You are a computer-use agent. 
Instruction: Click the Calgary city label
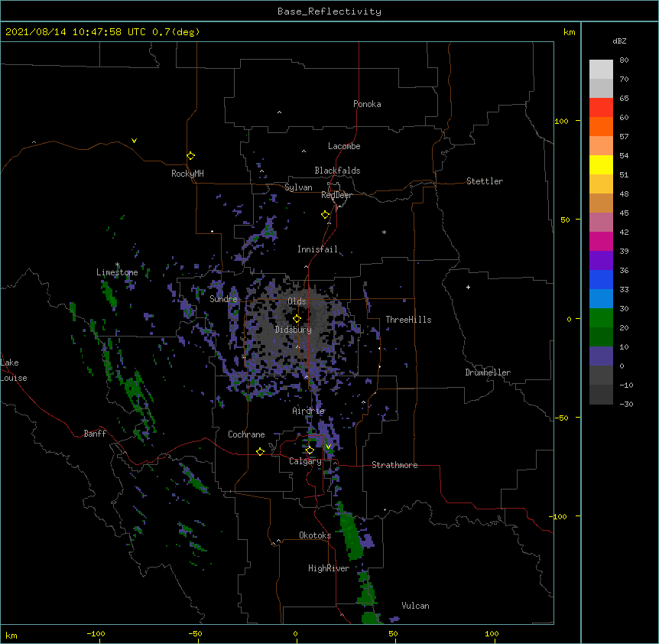(305, 461)
